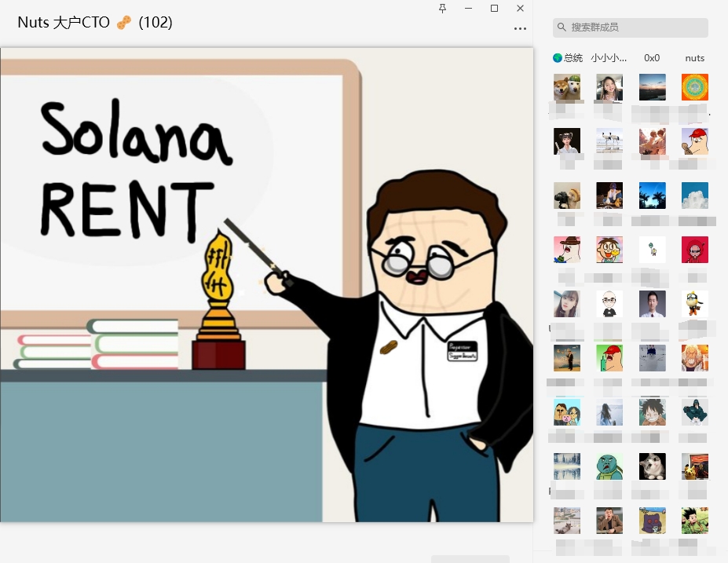Screen dimensions: 728x563
Task: Select the Naruto duck avatar
Action: (x=695, y=304)
